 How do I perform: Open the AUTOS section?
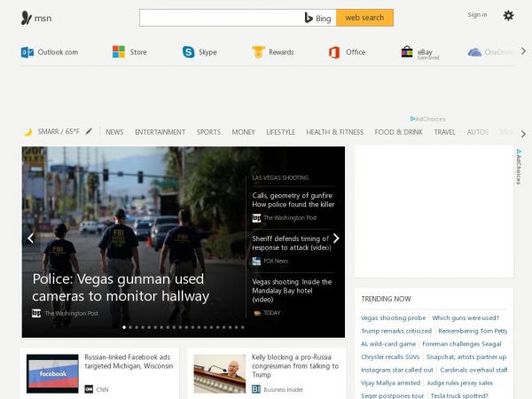(x=478, y=132)
